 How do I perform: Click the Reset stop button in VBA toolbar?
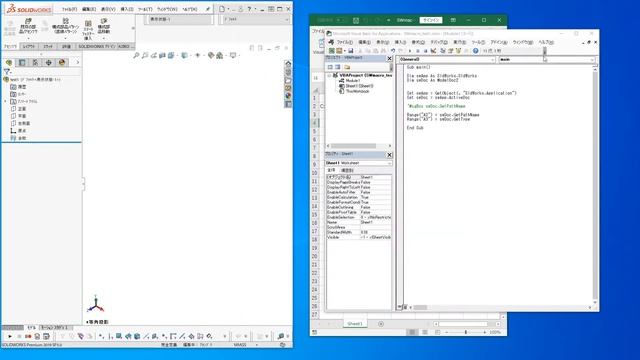(x=425, y=51)
